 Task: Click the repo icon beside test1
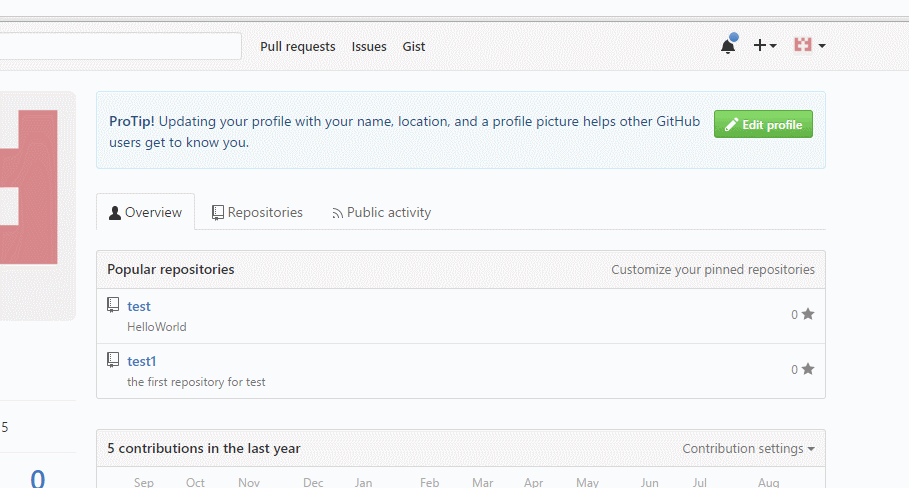pos(114,360)
